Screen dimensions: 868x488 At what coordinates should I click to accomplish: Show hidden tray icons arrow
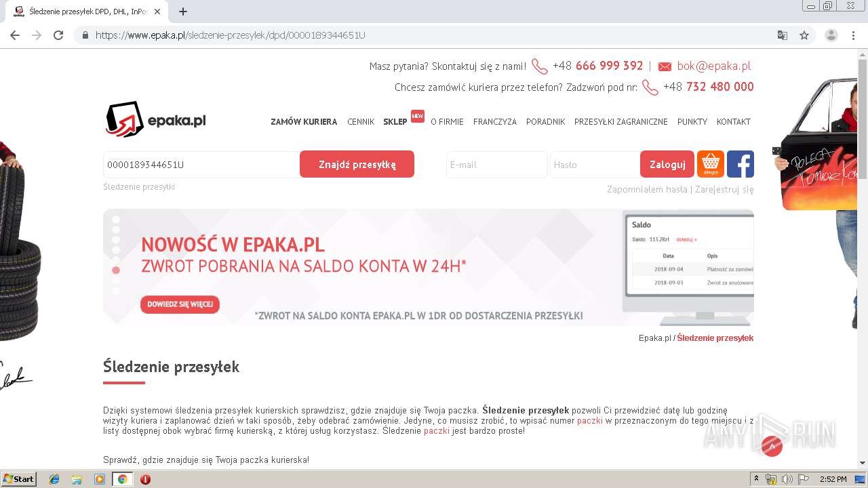[x=756, y=479]
